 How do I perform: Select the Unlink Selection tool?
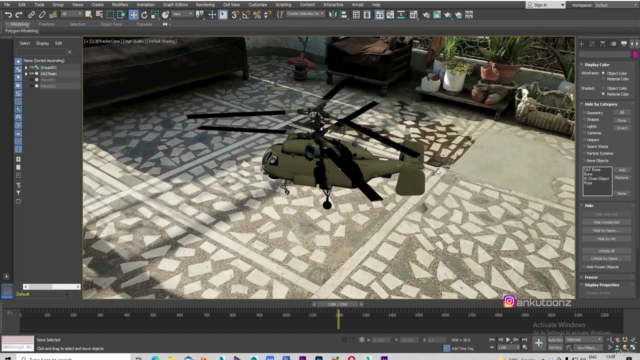click(42, 15)
